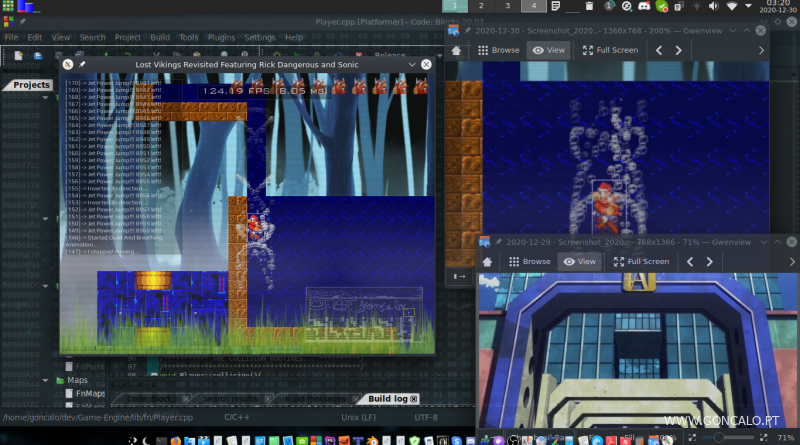Click Browse in lower Gwenview window
Image resolution: width=800 pixels, height=445 pixels.
530,261
